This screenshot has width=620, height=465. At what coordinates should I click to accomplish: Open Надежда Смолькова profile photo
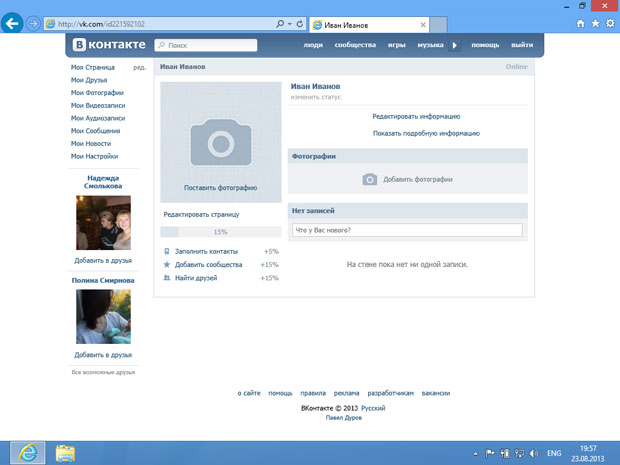point(103,223)
